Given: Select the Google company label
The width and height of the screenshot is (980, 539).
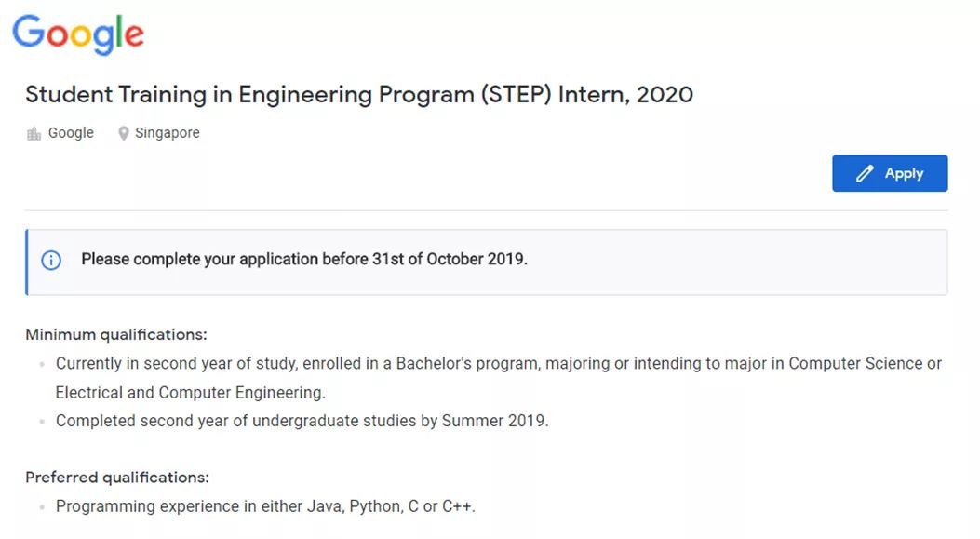Looking at the screenshot, I should (71, 132).
